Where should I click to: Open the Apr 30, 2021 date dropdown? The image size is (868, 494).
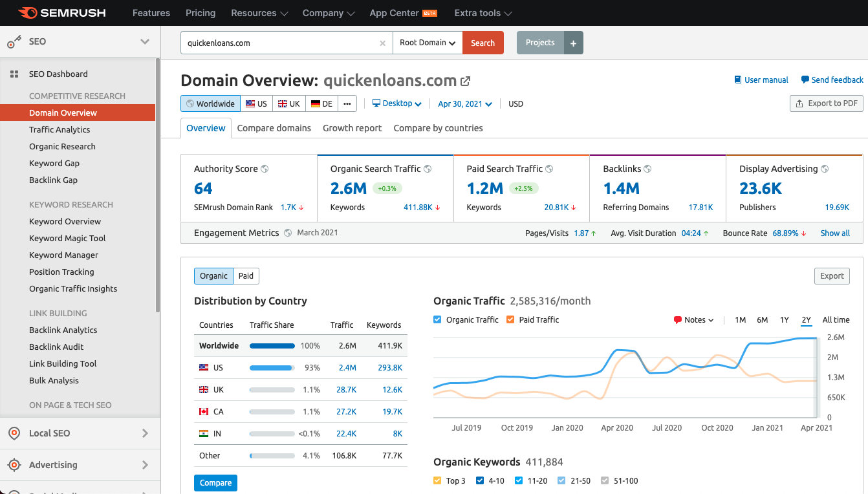click(x=465, y=103)
